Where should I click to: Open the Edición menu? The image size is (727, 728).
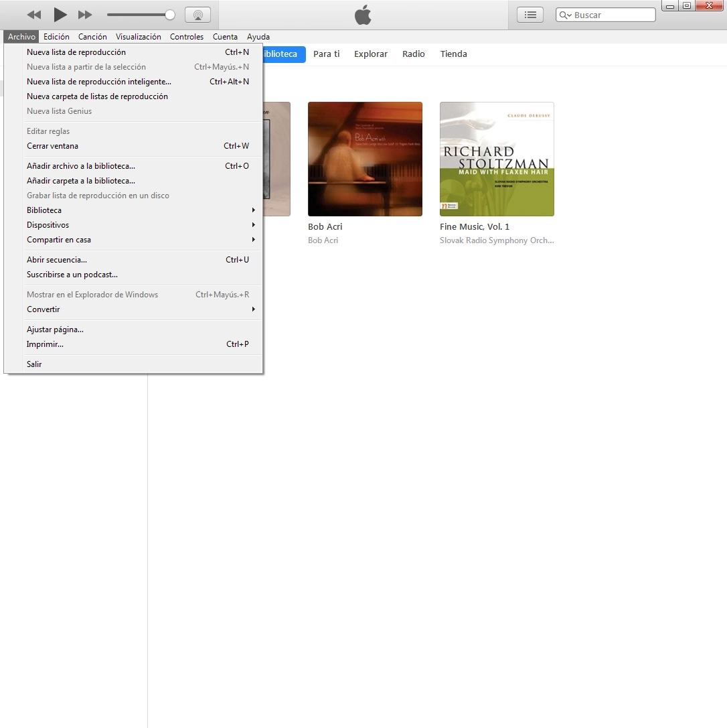[x=56, y=37]
